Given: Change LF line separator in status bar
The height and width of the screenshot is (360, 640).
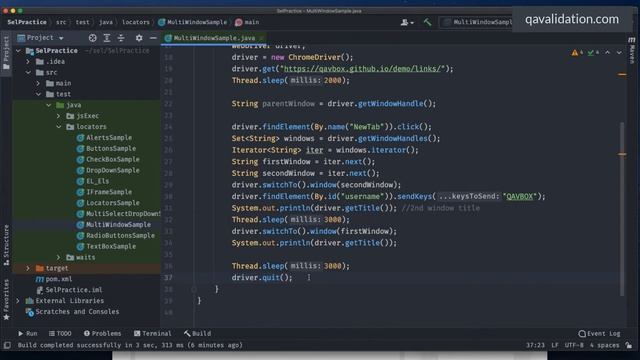Looking at the screenshot, I should pyautogui.click(x=555, y=345).
